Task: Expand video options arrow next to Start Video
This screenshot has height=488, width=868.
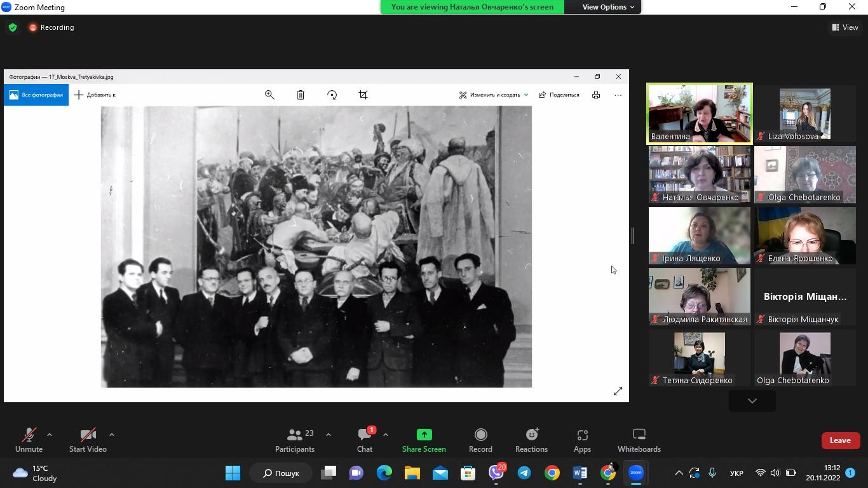Action: tap(112, 435)
